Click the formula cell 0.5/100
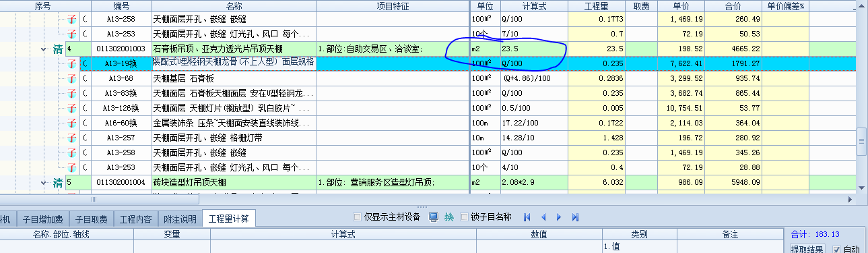This screenshot has height=253, width=868. 533,108
